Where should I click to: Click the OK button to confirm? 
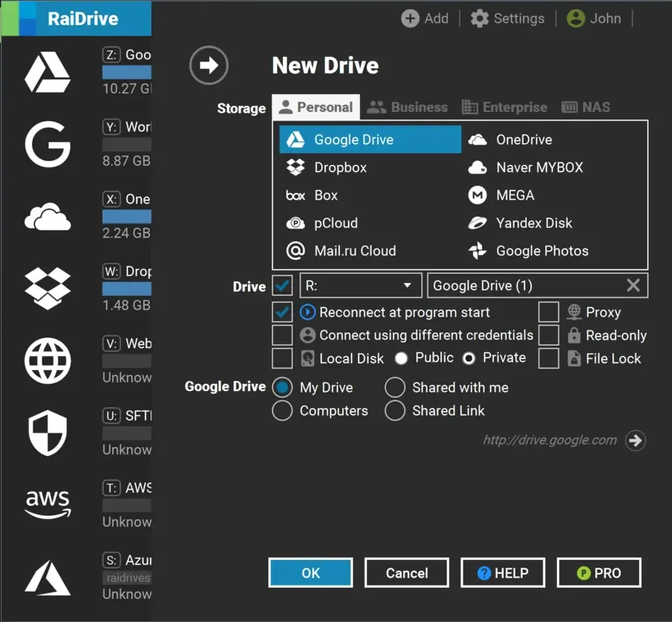tap(310, 572)
